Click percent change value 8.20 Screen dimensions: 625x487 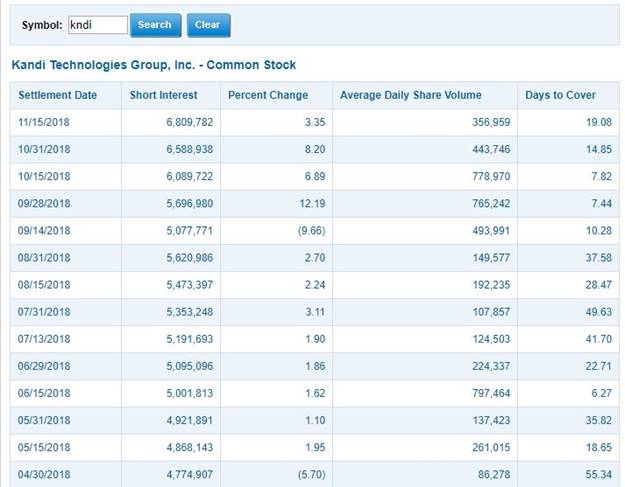(x=315, y=149)
